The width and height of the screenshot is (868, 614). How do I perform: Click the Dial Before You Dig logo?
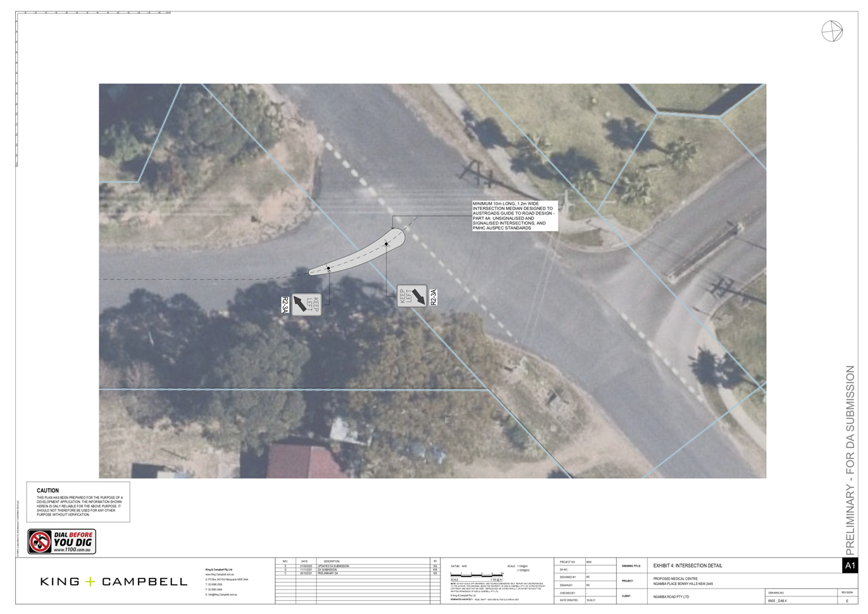(x=62, y=542)
